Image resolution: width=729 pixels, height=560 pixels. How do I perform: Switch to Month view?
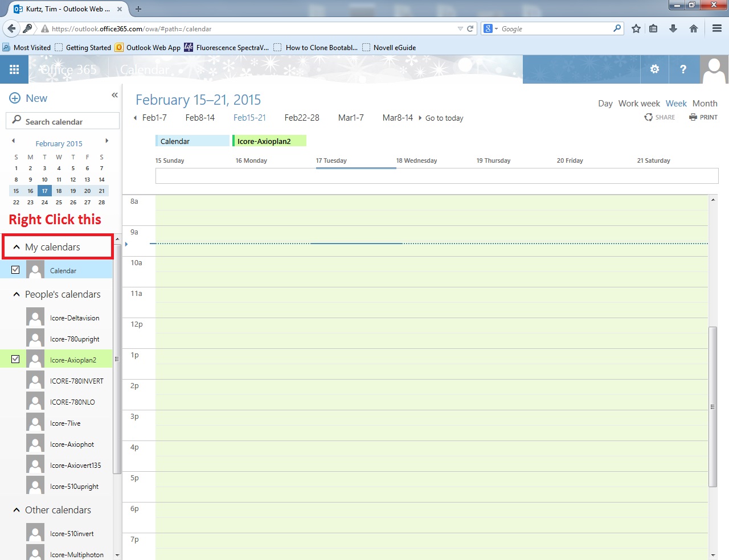point(705,104)
